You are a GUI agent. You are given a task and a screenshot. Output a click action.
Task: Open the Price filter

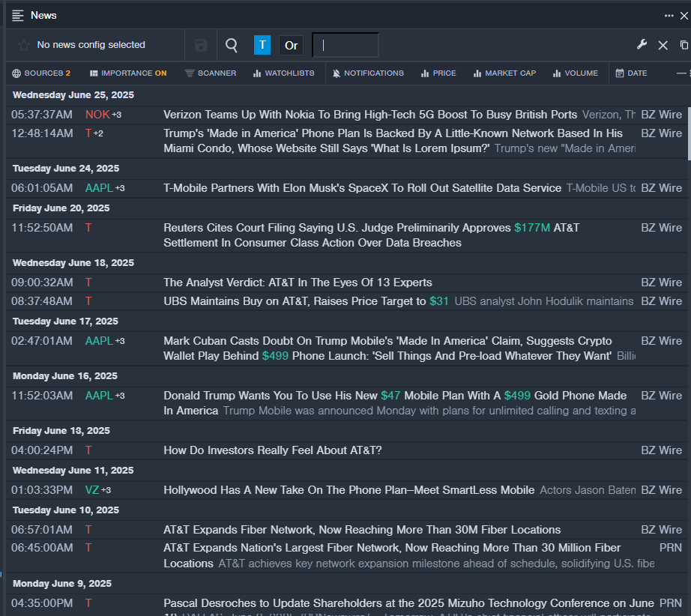click(x=438, y=73)
